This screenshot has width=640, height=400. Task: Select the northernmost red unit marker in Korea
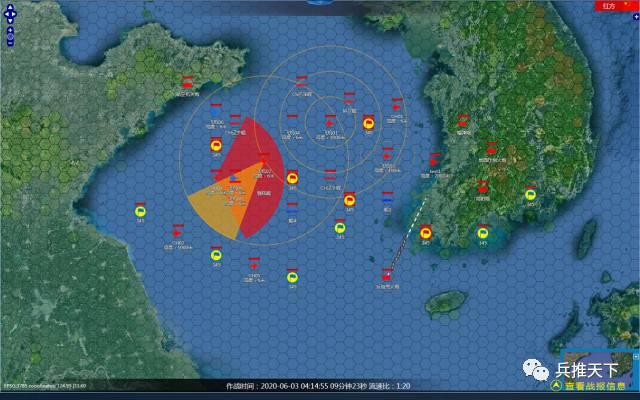[x=463, y=124]
